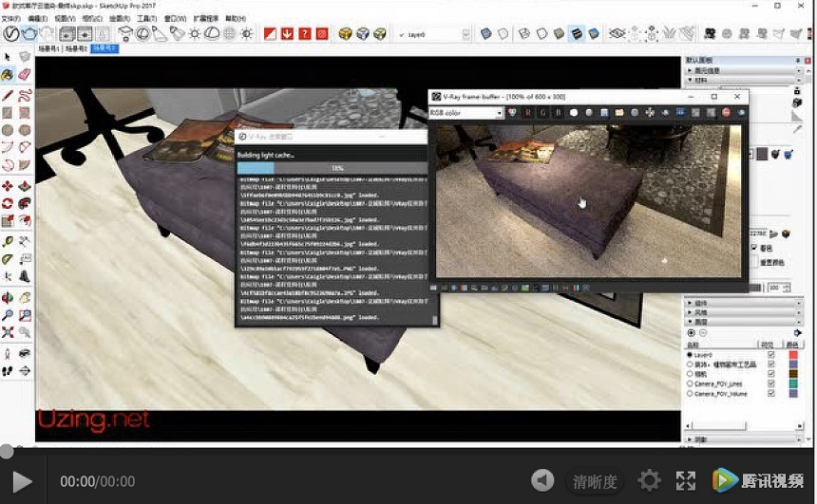Click the video volume speaker icon

click(x=541, y=480)
